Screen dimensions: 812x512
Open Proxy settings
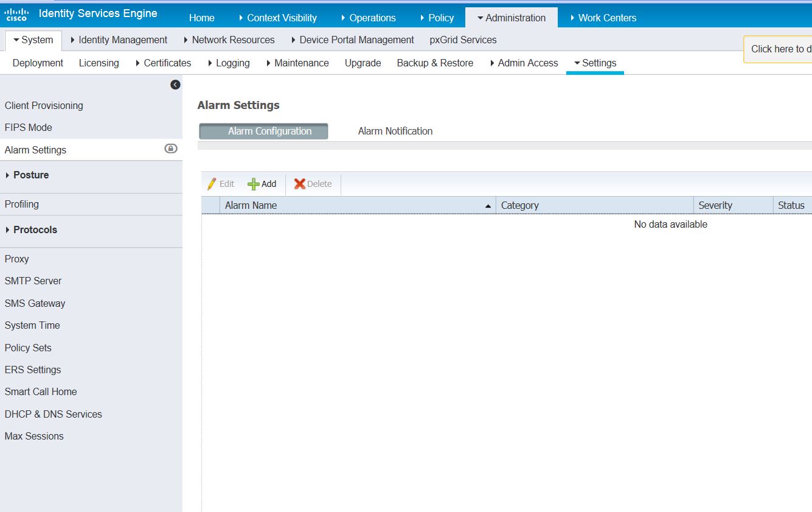[16, 259]
